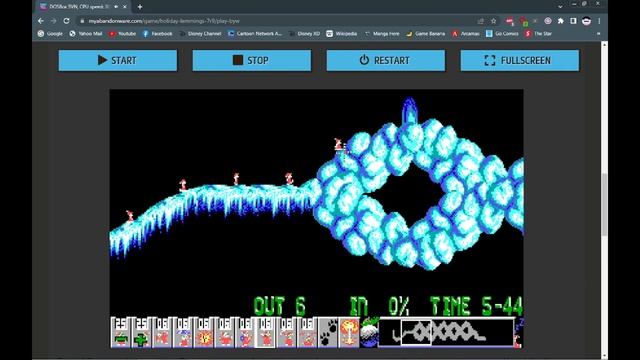Click the page vertical scrollbar thumb

pos(604,204)
